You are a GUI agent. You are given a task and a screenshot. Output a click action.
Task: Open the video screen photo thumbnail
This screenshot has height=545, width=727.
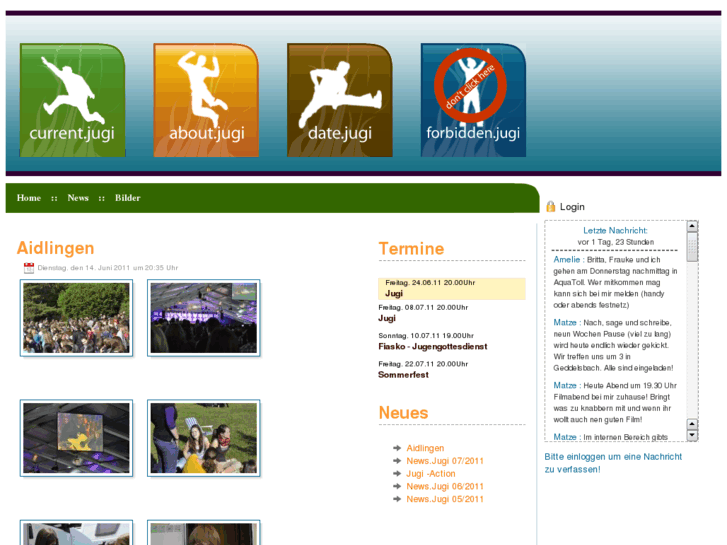[77, 438]
